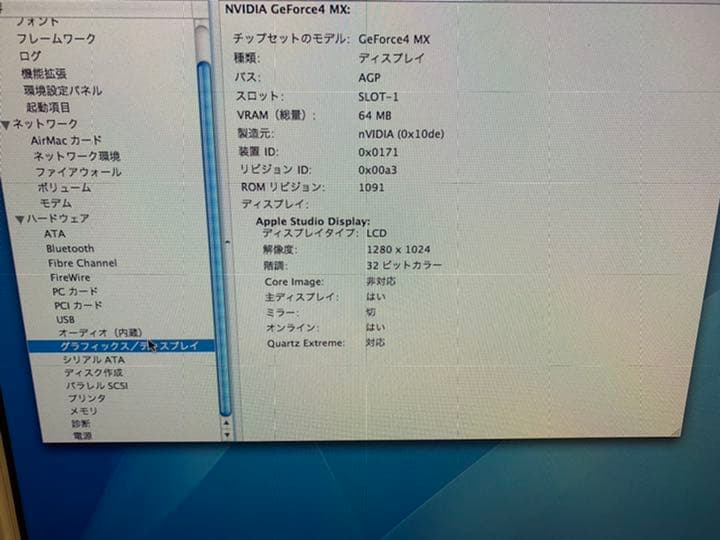Viewport: 720px width, 540px height.
Task: Click the Core Image: label
Action: (x=294, y=282)
